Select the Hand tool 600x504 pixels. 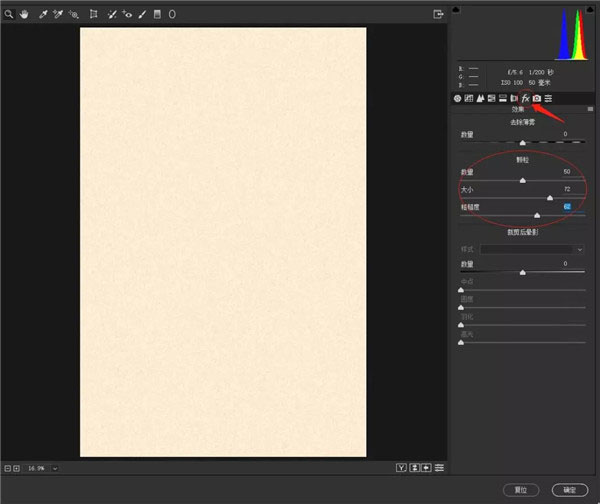[23, 15]
